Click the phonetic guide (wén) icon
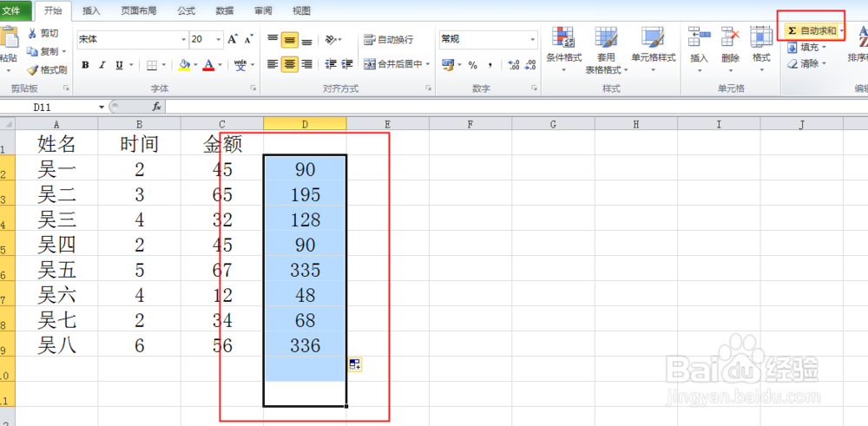Viewport: 868px width, 426px height. coord(240,65)
